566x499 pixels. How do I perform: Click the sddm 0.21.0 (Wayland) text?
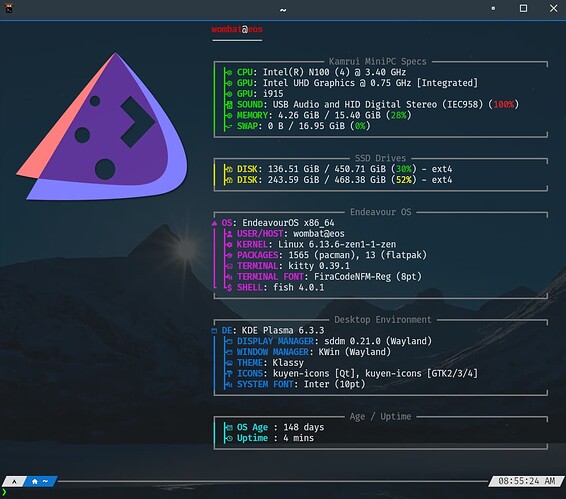pyautogui.click(x=378, y=341)
